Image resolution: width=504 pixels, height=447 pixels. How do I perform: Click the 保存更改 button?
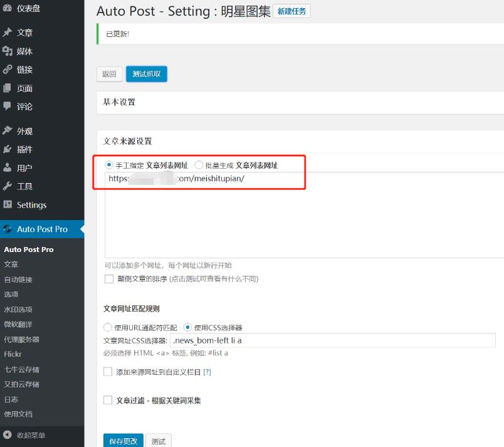[x=123, y=441]
